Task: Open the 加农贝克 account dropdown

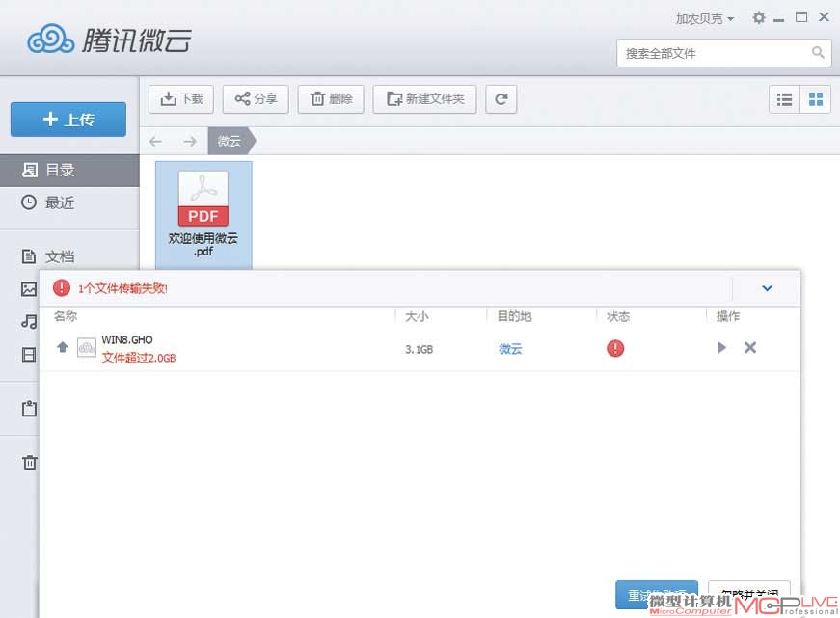Action: (704, 18)
